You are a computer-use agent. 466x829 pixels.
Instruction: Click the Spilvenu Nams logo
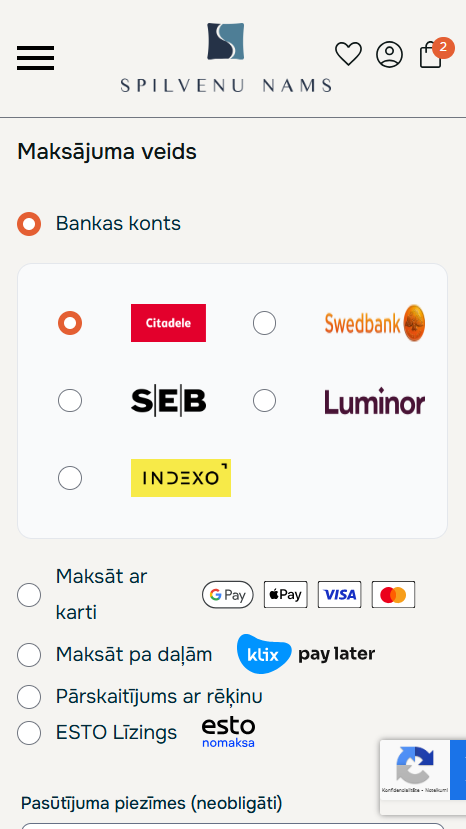point(226,58)
